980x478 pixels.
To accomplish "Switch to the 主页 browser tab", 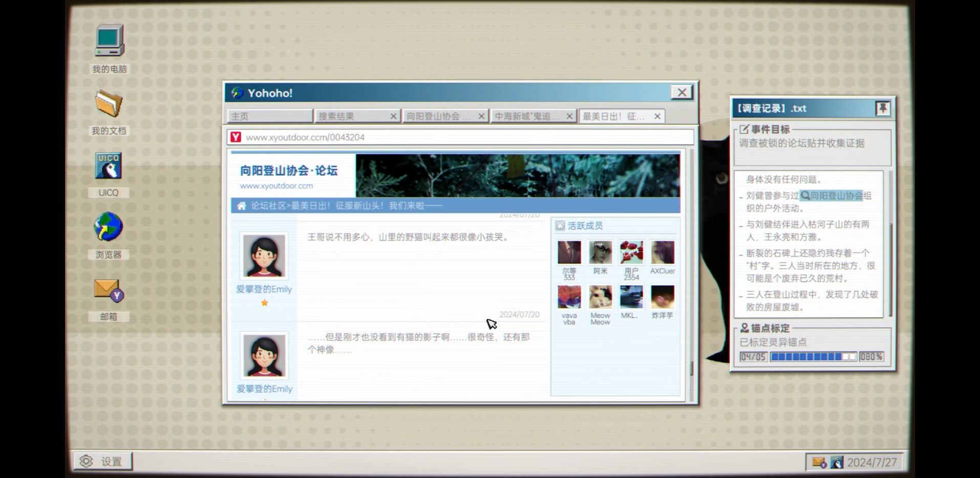I will pos(269,117).
